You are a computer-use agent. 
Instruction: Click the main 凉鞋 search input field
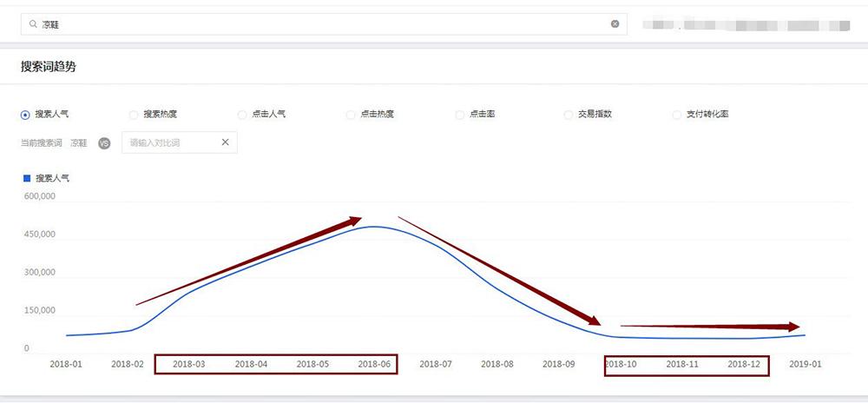(321, 24)
